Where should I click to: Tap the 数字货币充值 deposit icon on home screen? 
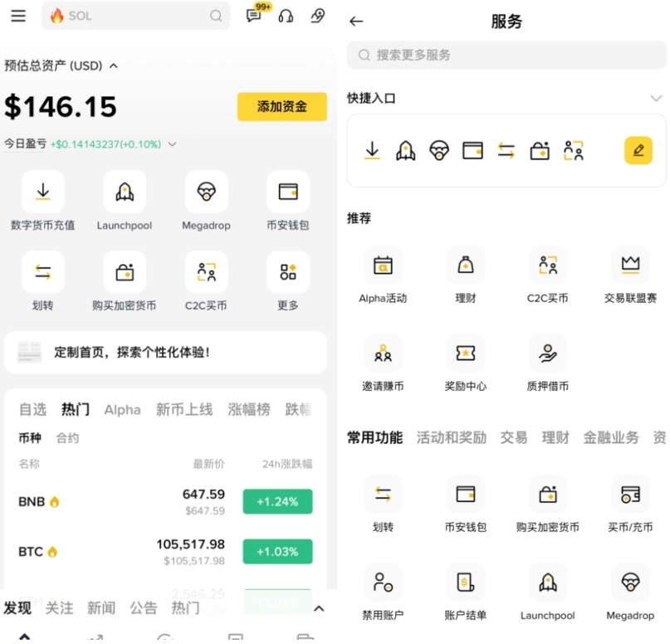coord(42,192)
